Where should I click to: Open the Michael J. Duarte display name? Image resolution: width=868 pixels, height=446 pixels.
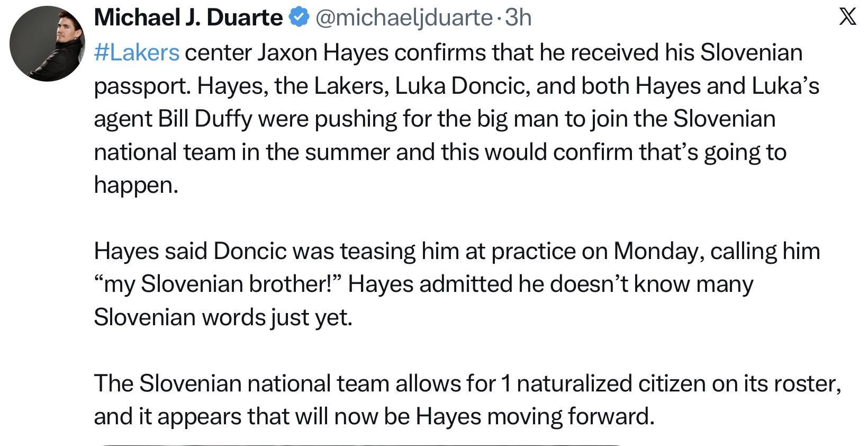coord(188,19)
